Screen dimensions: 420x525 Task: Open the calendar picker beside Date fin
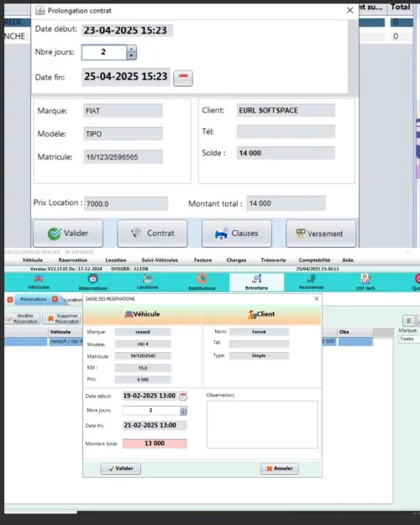pyautogui.click(x=183, y=78)
